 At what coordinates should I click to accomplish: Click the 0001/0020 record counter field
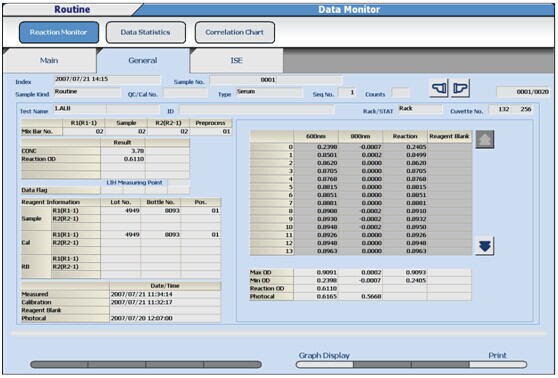pos(523,92)
